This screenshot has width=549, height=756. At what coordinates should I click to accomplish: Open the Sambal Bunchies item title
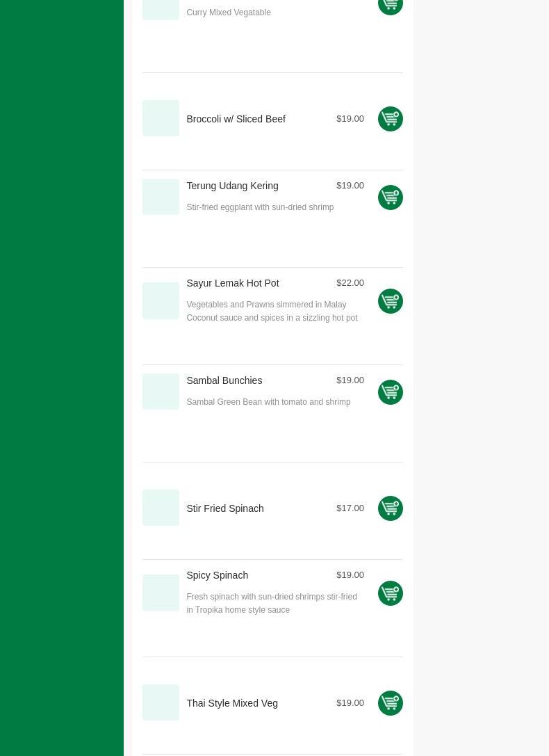(224, 380)
